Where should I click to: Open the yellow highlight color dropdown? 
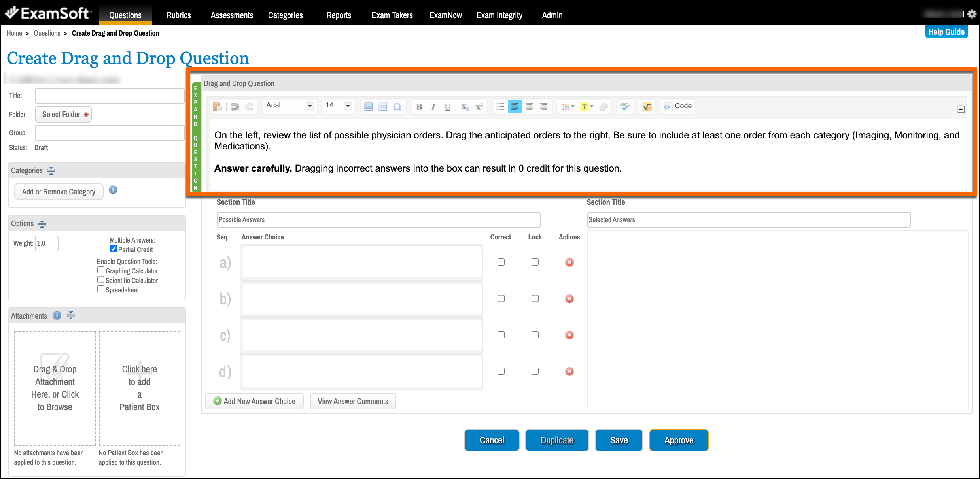click(x=587, y=107)
